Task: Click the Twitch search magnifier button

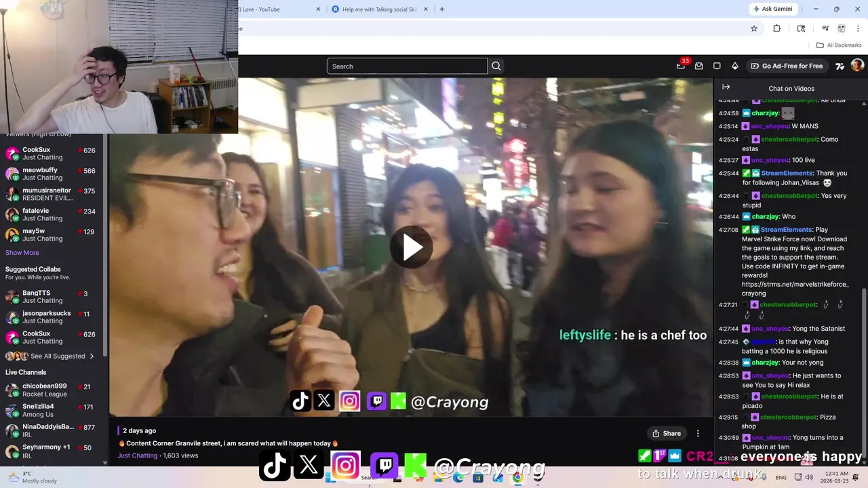Action: (x=496, y=66)
